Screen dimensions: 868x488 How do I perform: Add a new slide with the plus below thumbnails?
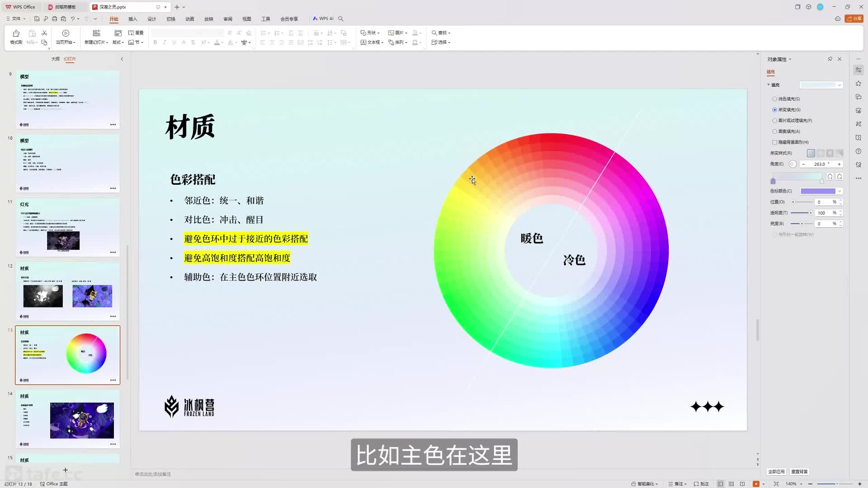pos(66,470)
